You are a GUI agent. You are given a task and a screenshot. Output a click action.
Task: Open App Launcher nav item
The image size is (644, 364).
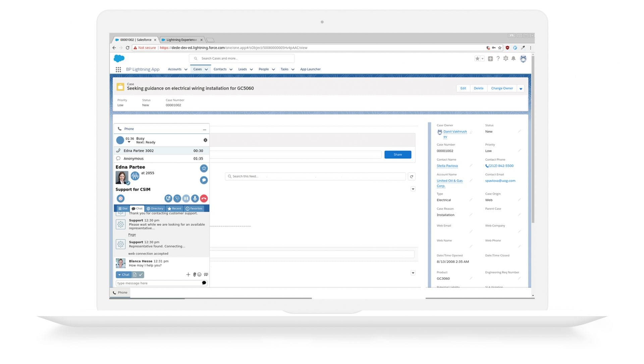[x=310, y=69]
